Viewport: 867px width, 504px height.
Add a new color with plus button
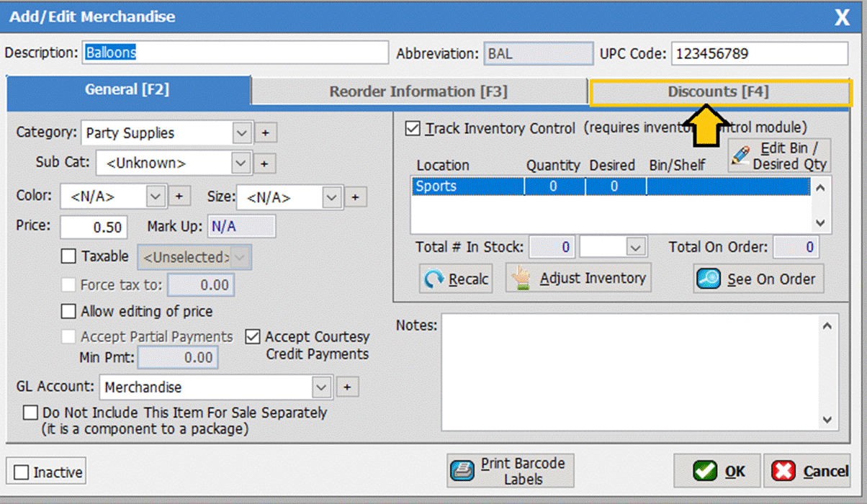179,196
